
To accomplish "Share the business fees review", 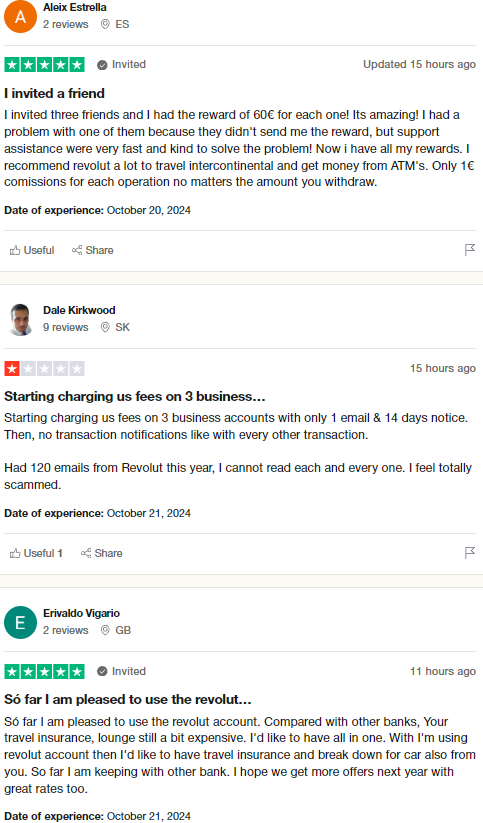I will (101, 553).
